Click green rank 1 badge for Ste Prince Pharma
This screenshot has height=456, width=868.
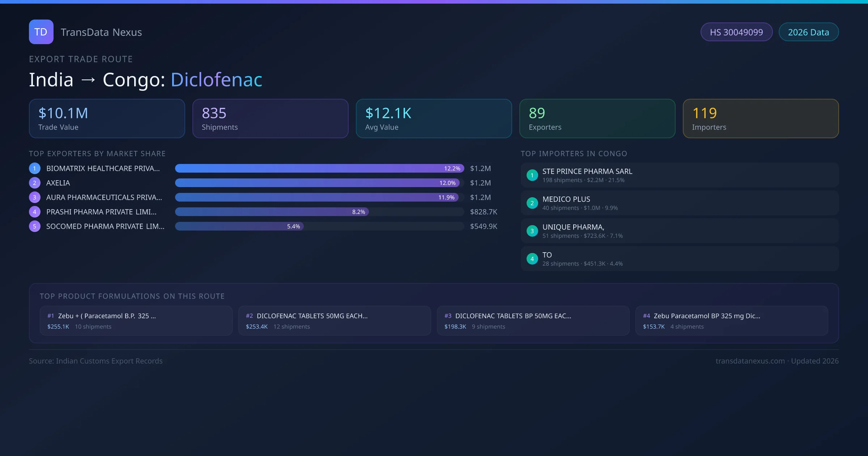532,175
